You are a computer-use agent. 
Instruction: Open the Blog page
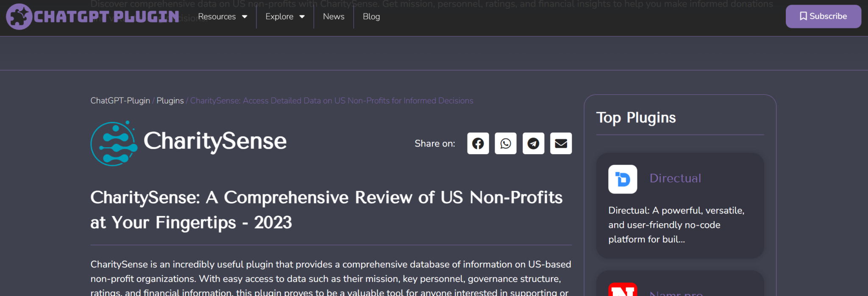point(371,17)
